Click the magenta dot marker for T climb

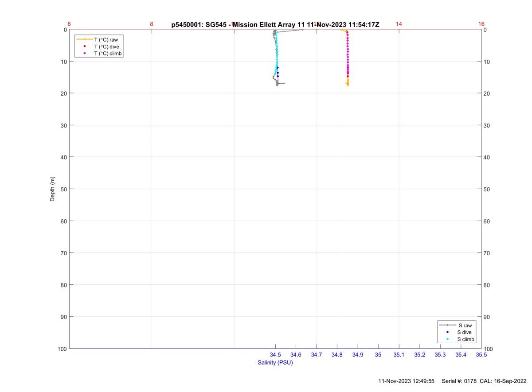click(84, 54)
